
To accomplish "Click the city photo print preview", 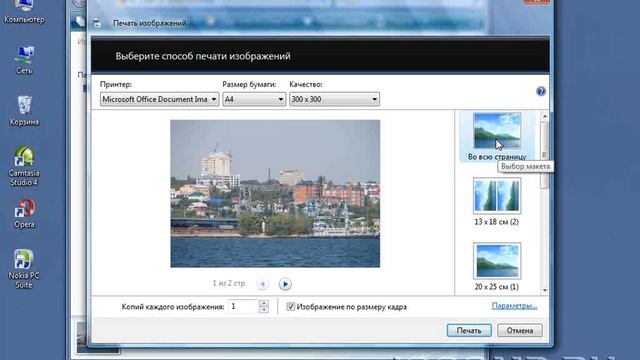I will pyautogui.click(x=275, y=193).
